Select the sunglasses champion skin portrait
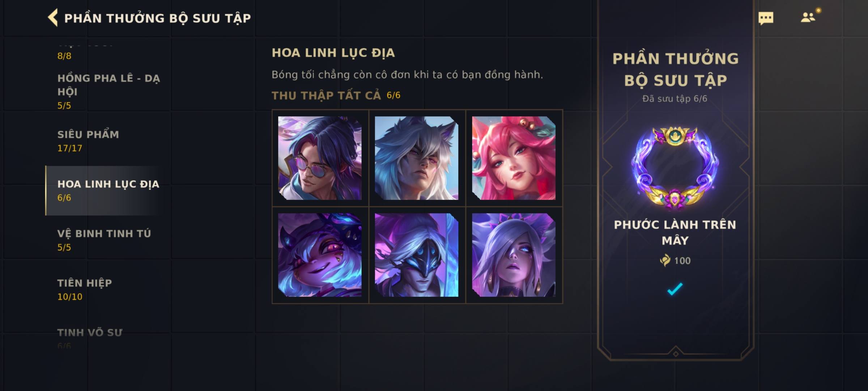This screenshot has width=868, height=391. point(320,158)
